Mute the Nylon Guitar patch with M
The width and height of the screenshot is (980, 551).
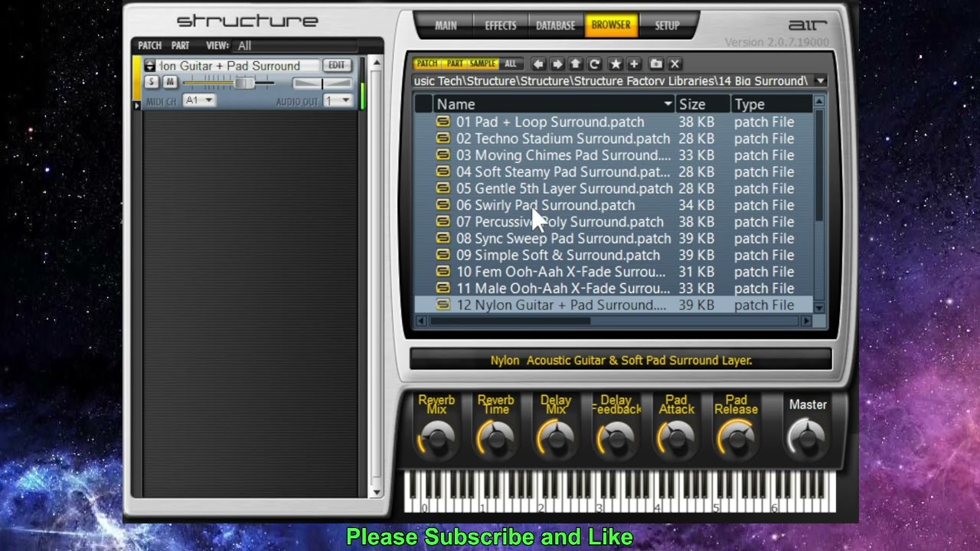170,83
